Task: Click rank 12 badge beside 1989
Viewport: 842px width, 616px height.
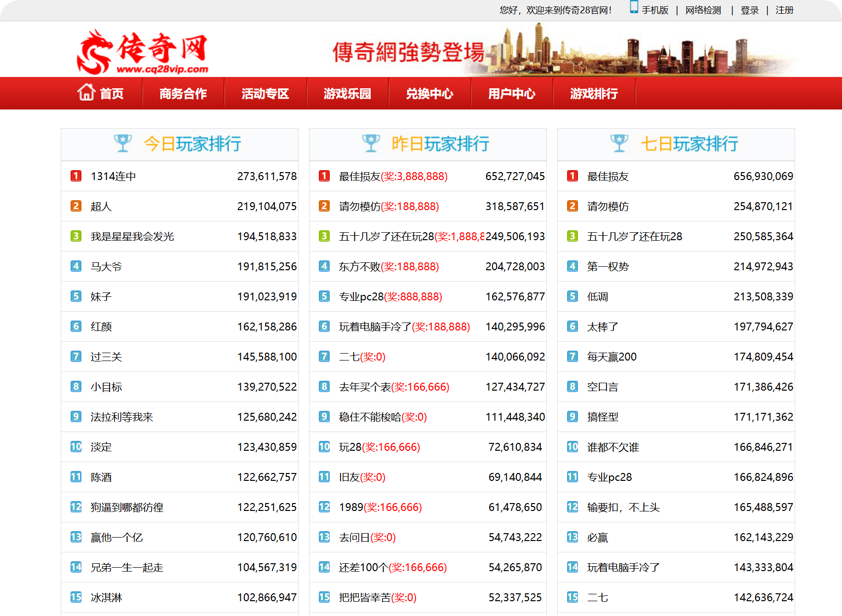Action: click(x=324, y=507)
